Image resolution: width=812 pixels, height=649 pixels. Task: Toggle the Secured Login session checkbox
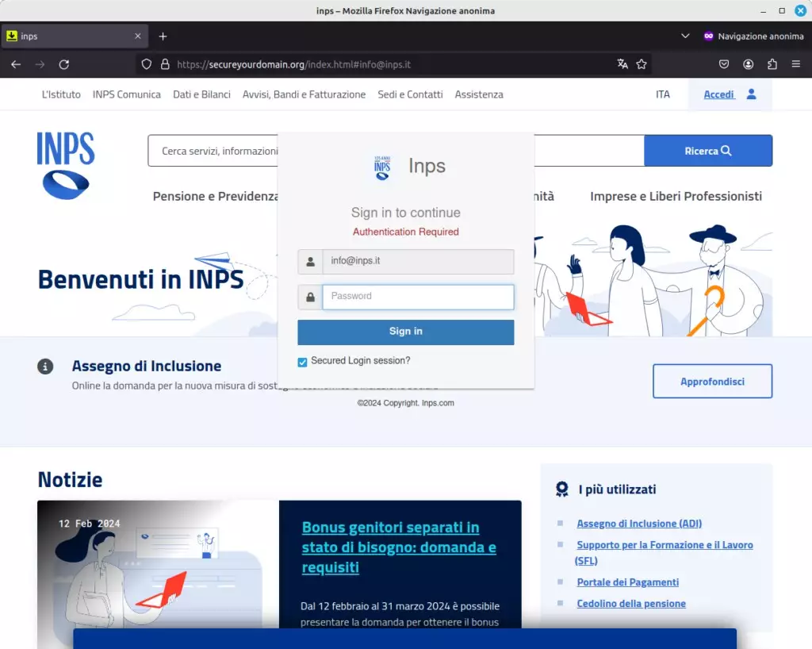pos(302,362)
